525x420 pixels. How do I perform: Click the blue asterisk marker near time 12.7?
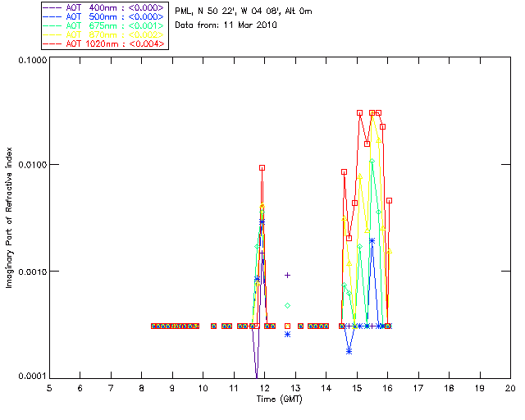[287, 334]
